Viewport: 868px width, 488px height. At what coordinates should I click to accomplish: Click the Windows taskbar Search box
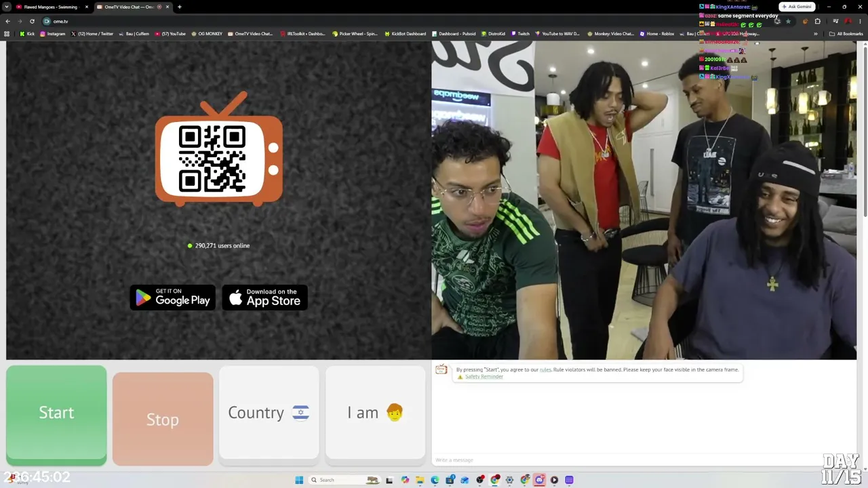point(344,480)
